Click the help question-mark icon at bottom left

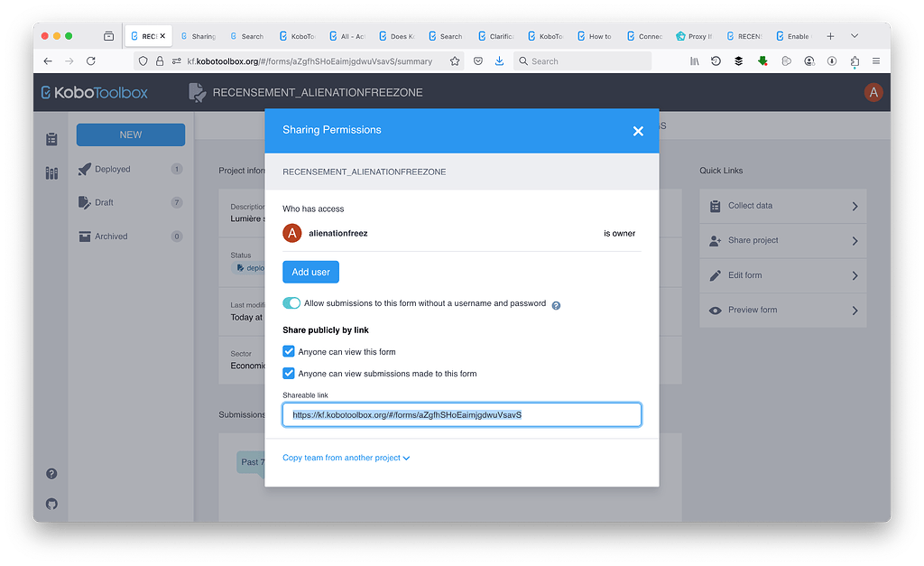[x=51, y=473]
